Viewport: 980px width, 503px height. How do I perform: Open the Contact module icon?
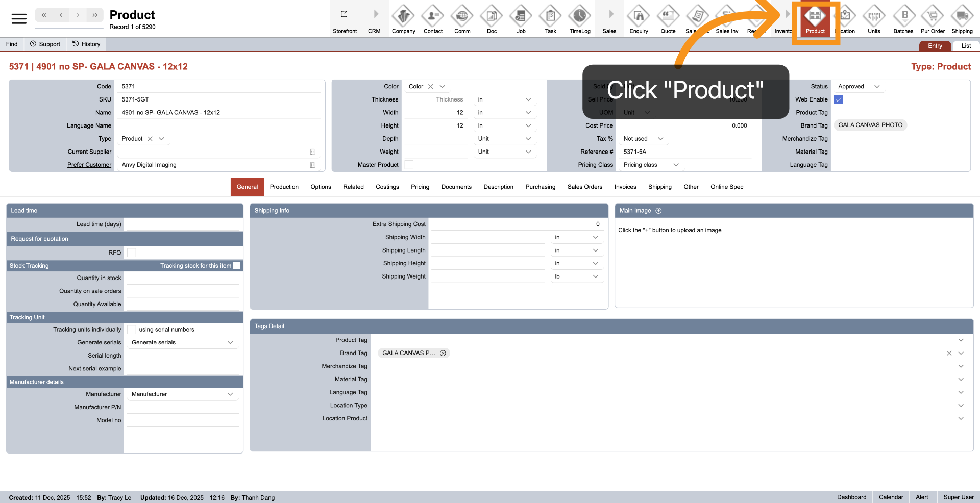(x=433, y=17)
